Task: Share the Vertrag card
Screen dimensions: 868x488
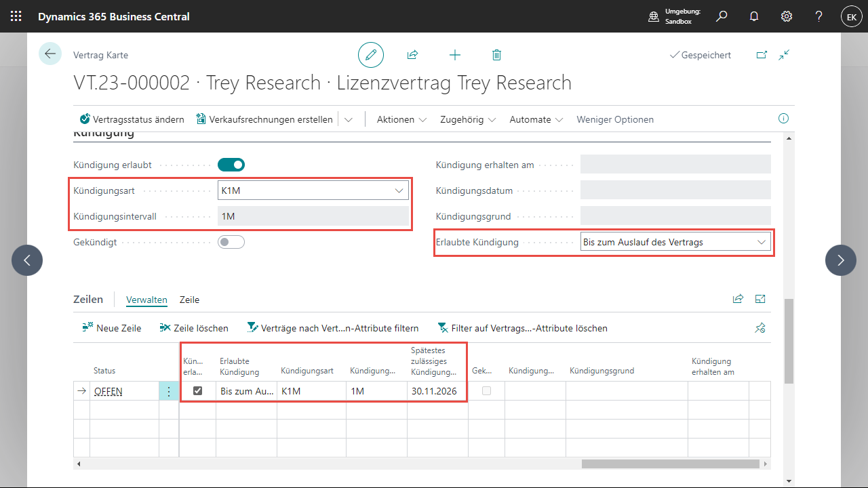Action: click(x=412, y=55)
